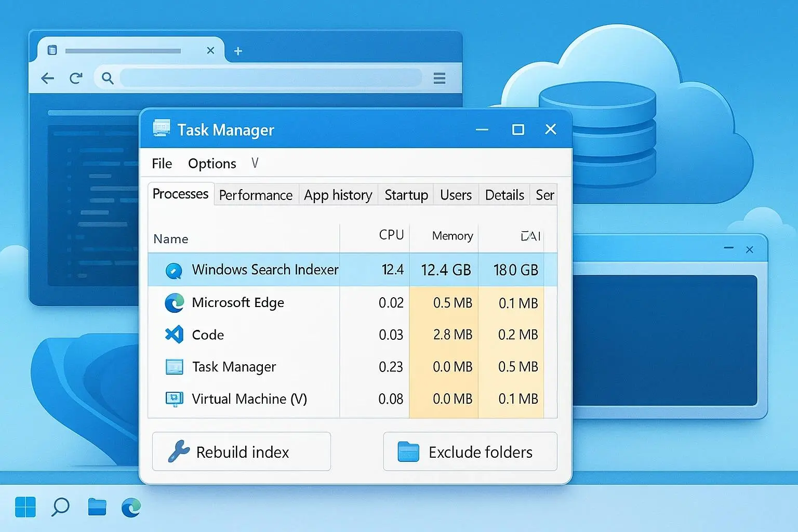
Task: Minimize the small background window on the right
Action: tap(729, 248)
